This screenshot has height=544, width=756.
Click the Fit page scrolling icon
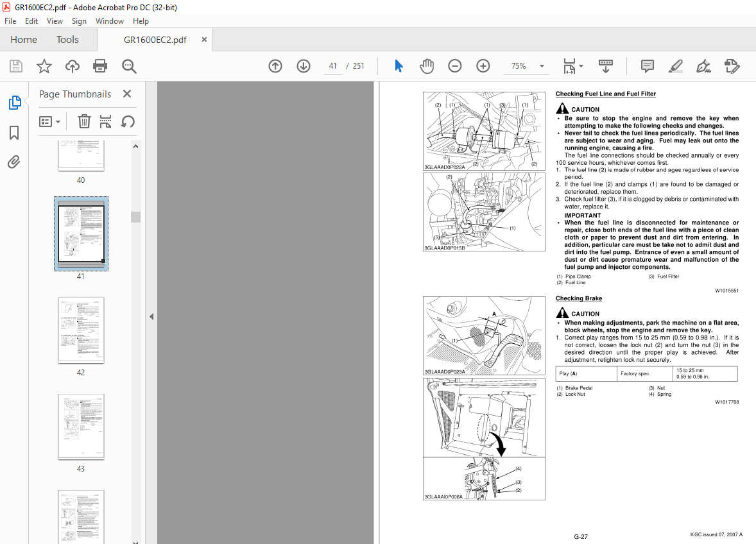(569, 66)
